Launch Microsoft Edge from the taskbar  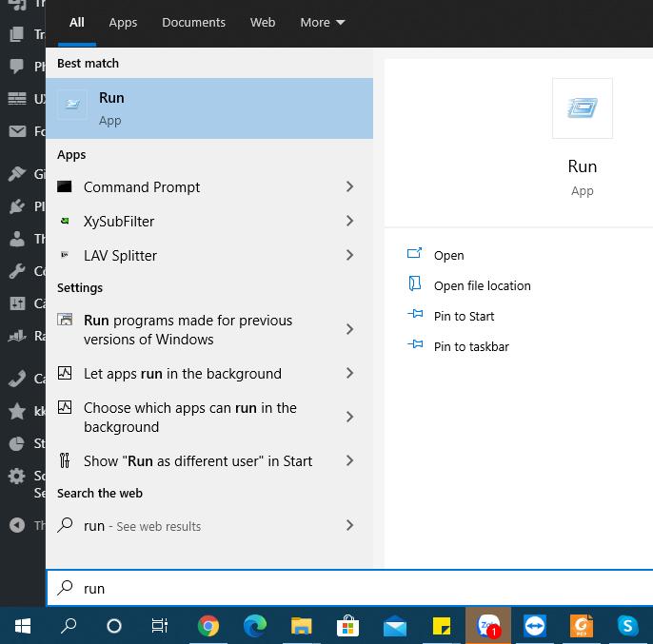click(x=254, y=626)
